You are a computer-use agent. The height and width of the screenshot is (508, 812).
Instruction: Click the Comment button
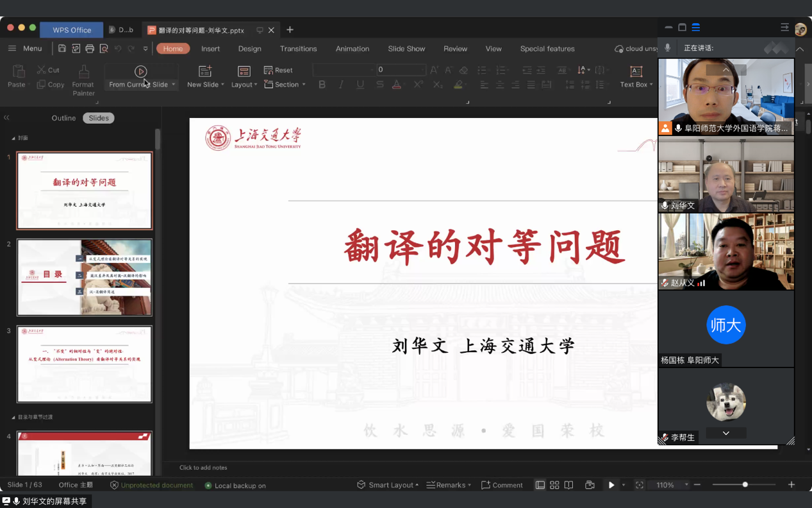click(x=502, y=485)
